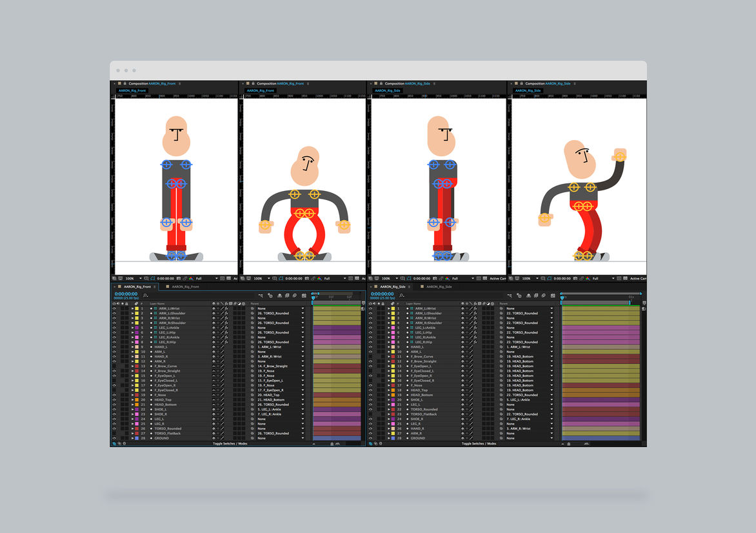Enable Motion Blur switch in AARON_Rig_Side timeline
This screenshot has height=533, width=756.
point(542,295)
